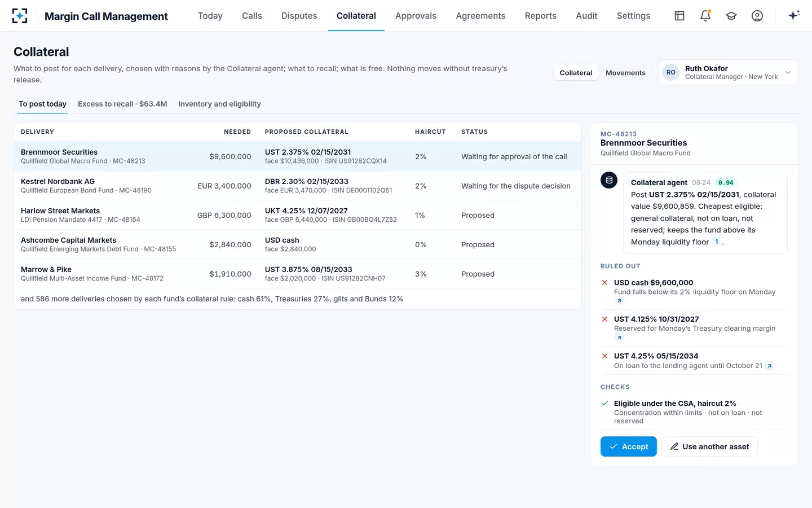
Task: Click the 'and 586 more deliveries' summary line
Action: click(x=212, y=299)
